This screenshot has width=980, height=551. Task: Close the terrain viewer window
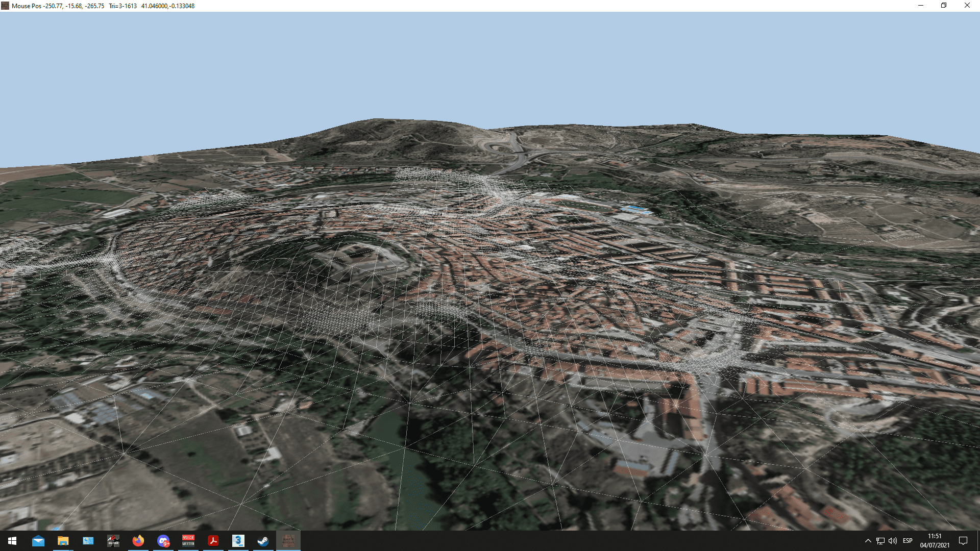tap(967, 6)
